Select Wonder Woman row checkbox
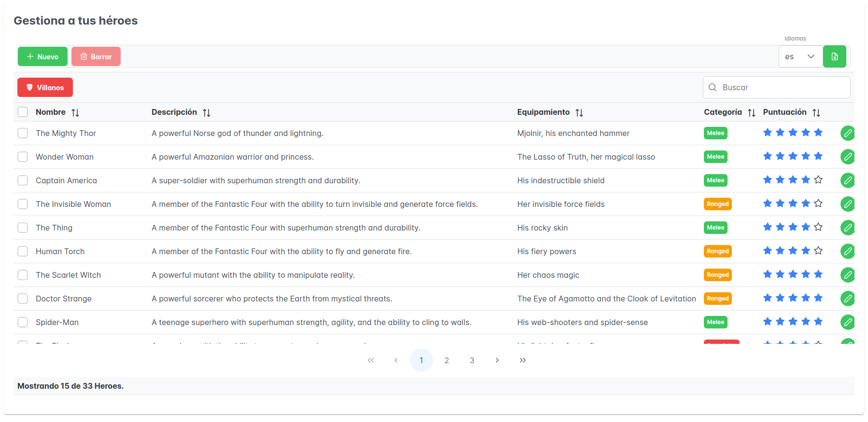 coord(23,157)
